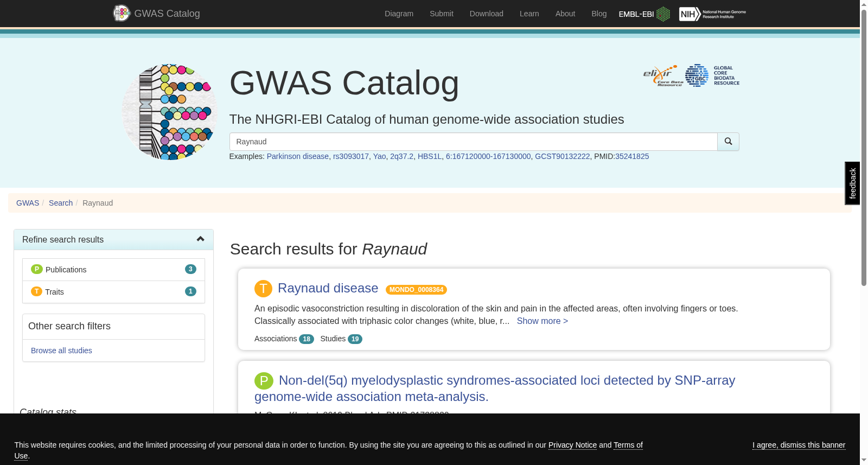868x465 pixels.
Task: Click the Global Core Biodata Resource logo
Action: tap(712, 75)
